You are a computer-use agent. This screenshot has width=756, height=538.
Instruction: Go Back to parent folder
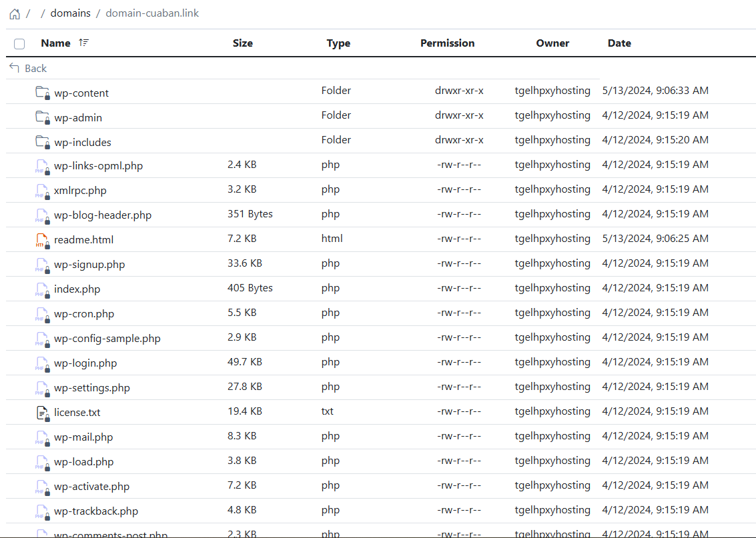pyautogui.click(x=35, y=69)
